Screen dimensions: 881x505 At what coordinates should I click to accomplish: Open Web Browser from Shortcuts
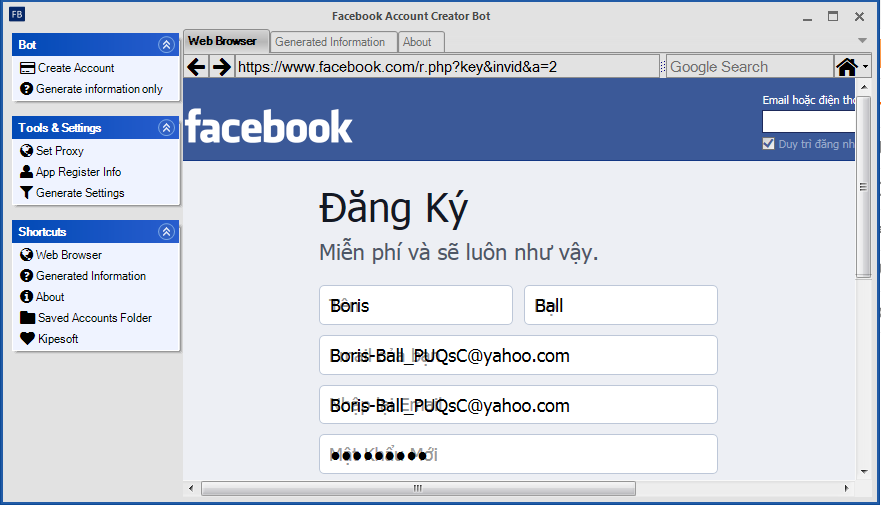pyautogui.click(x=69, y=254)
